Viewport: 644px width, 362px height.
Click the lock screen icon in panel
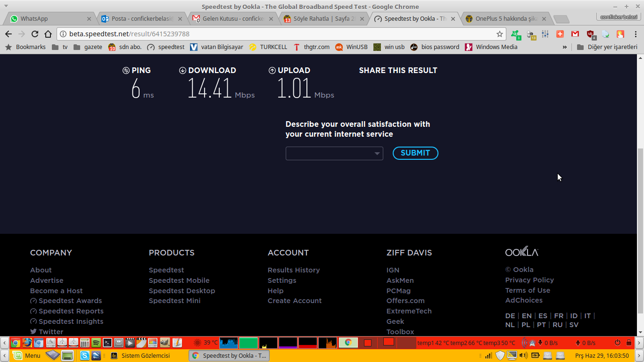tap(629, 343)
